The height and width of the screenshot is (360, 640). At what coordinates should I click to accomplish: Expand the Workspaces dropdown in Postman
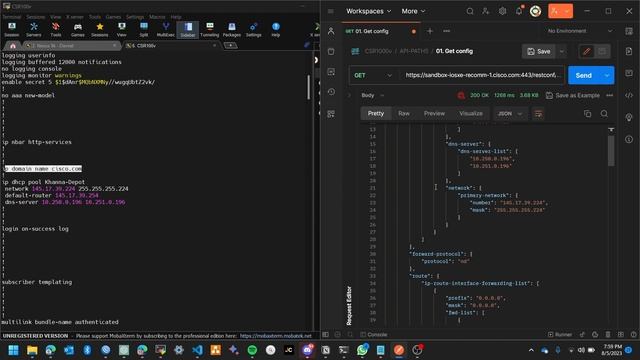coord(369,11)
